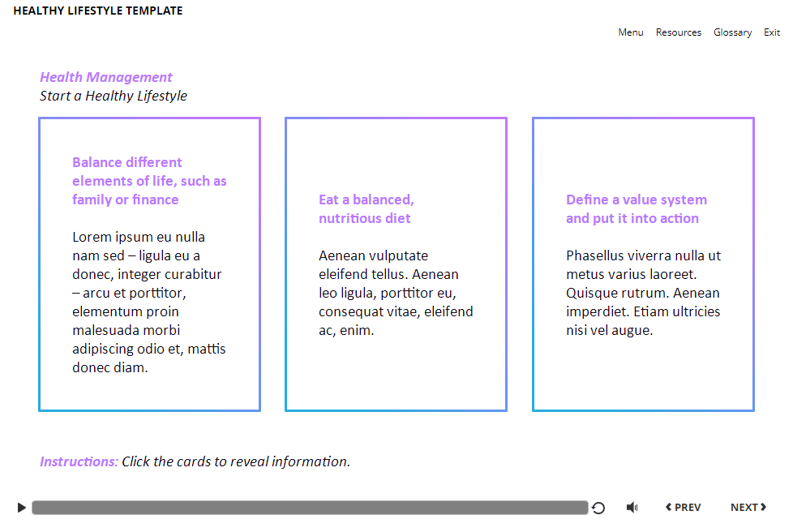
Task: Click the "Health Management" heading
Action: click(106, 77)
